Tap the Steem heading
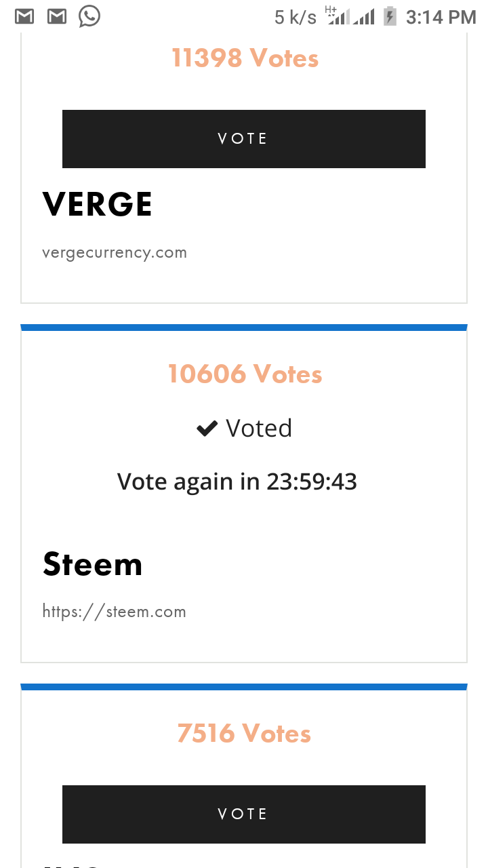The width and height of the screenshot is (488, 868). pos(93,564)
